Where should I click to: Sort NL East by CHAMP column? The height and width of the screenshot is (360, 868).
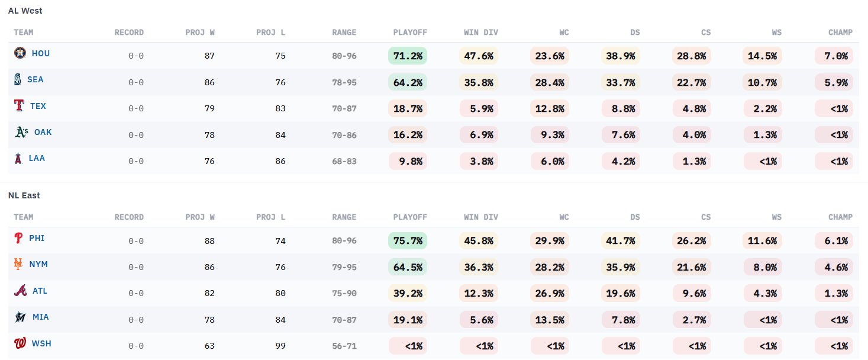pos(840,217)
